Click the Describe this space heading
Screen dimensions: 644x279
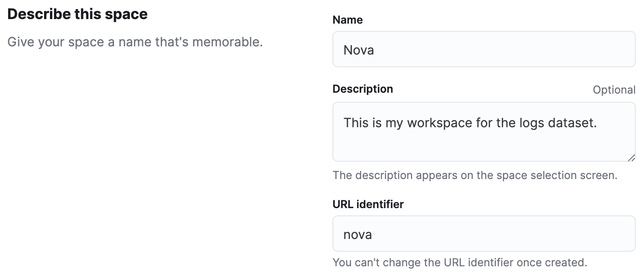(x=78, y=14)
